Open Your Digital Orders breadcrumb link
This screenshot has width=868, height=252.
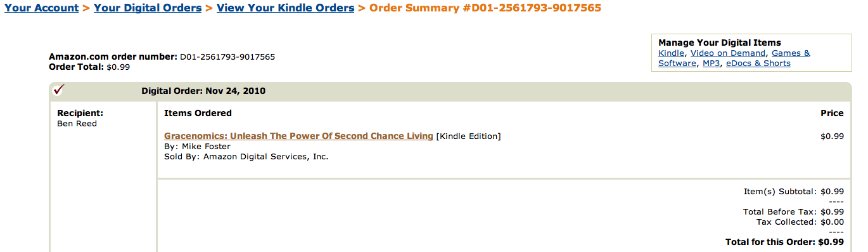(148, 8)
